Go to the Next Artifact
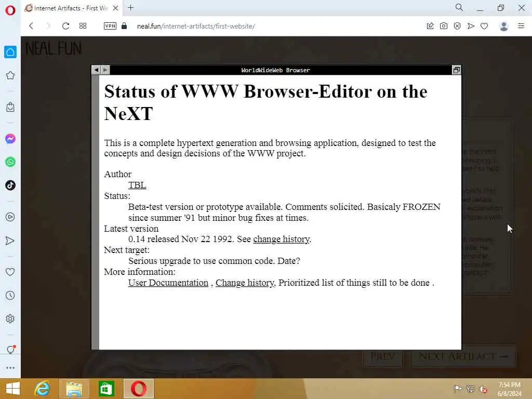 [x=463, y=356]
